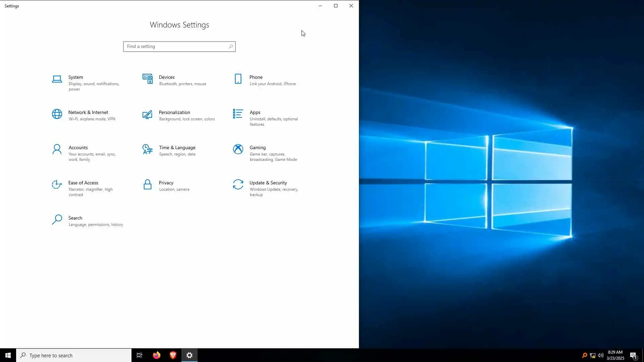The width and height of the screenshot is (644, 362).
Task: Click the Privacy lock icon
Action: [x=148, y=185]
